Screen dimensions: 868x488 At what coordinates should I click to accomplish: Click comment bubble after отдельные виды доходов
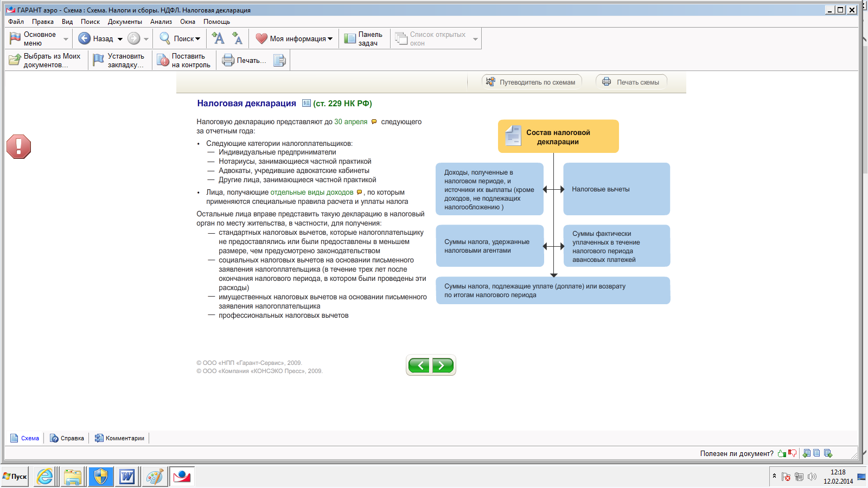point(359,192)
